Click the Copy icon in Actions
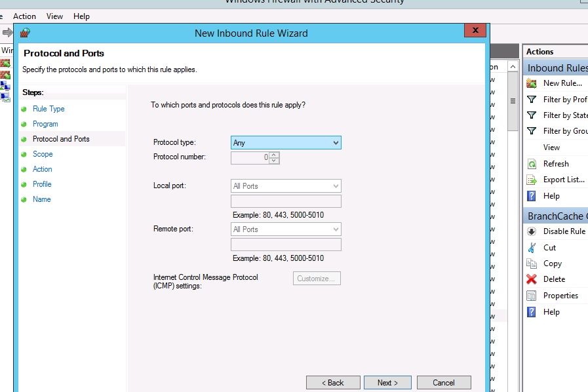This screenshot has width=588, height=392. click(x=532, y=264)
